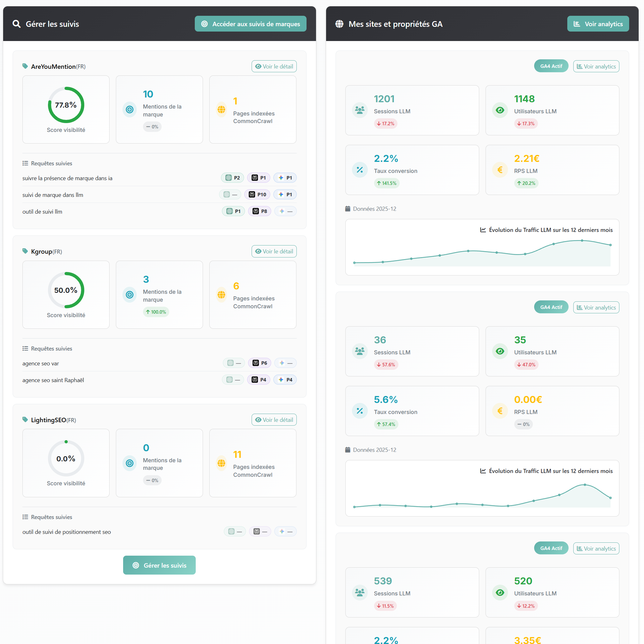644x644 pixels.
Task: Open 'Accéder aux suivis de marques'
Action: pyautogui.click(x=250, y=24)
